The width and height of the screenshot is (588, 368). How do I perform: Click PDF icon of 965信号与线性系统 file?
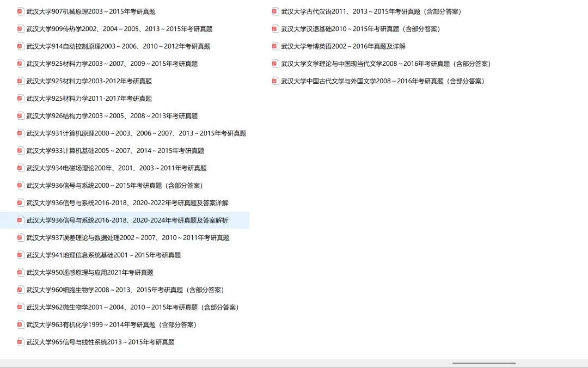pyautogui.click(x=21, y=342)
